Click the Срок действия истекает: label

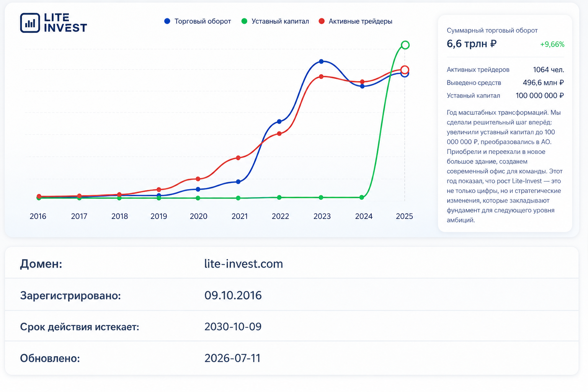(80, 327)
